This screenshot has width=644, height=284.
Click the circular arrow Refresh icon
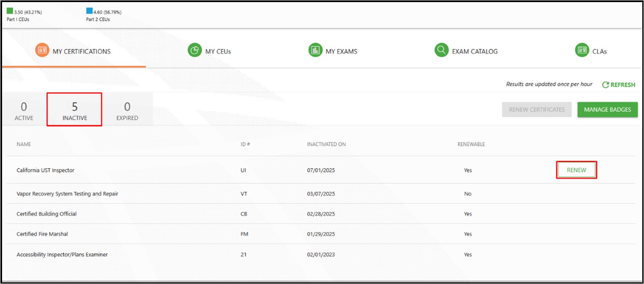click(606, 84)
